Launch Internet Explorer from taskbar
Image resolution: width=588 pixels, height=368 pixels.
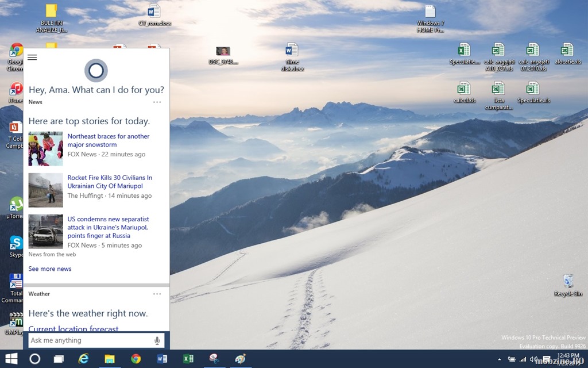click(x=84, y=359)
